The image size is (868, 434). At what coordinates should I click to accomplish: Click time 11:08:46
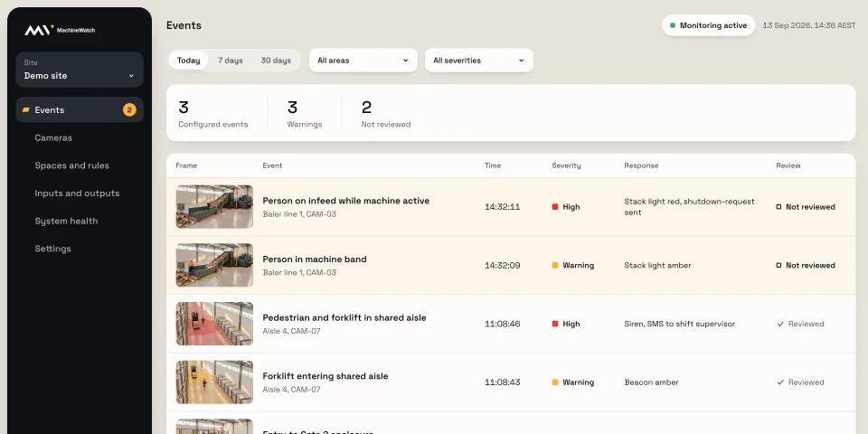pyautogui.click(x=502, y=324)
